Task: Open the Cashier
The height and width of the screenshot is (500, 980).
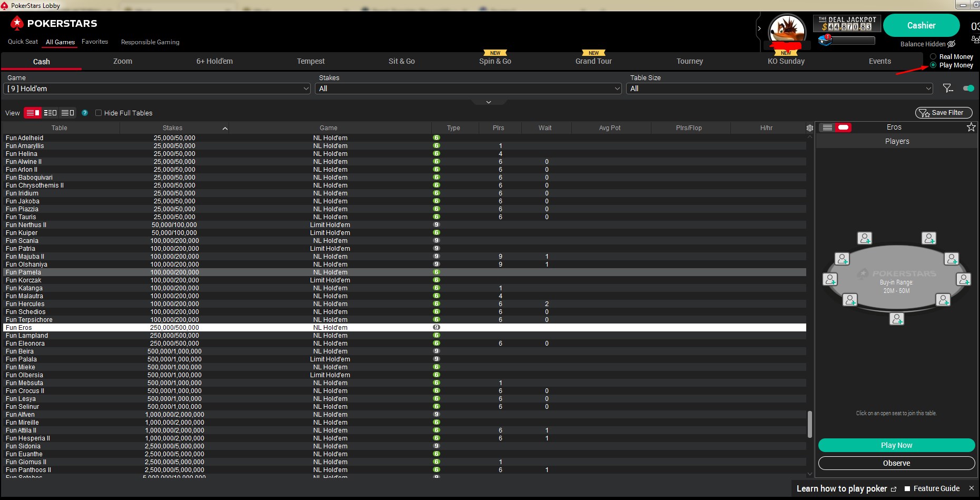Action: pos(921,25)
